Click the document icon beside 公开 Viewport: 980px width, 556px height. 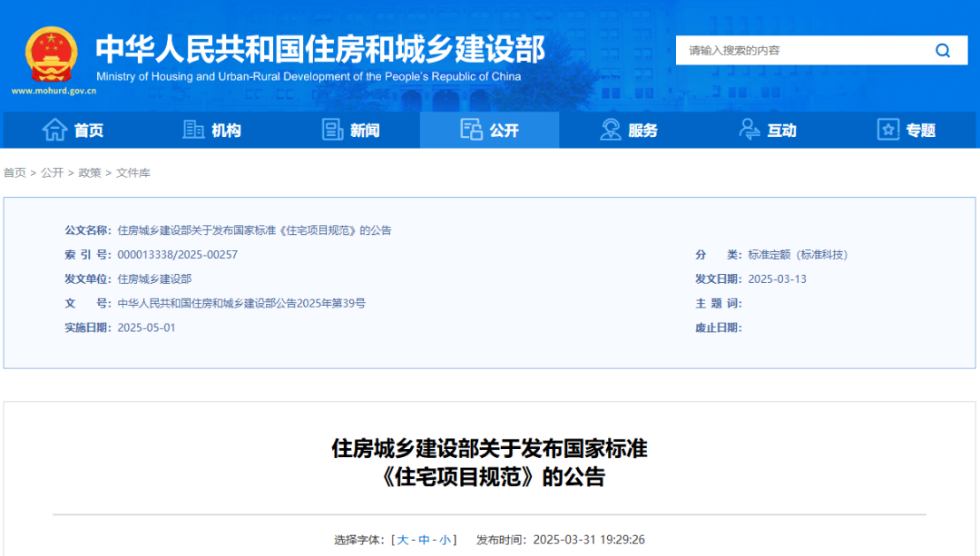[472, 130]
